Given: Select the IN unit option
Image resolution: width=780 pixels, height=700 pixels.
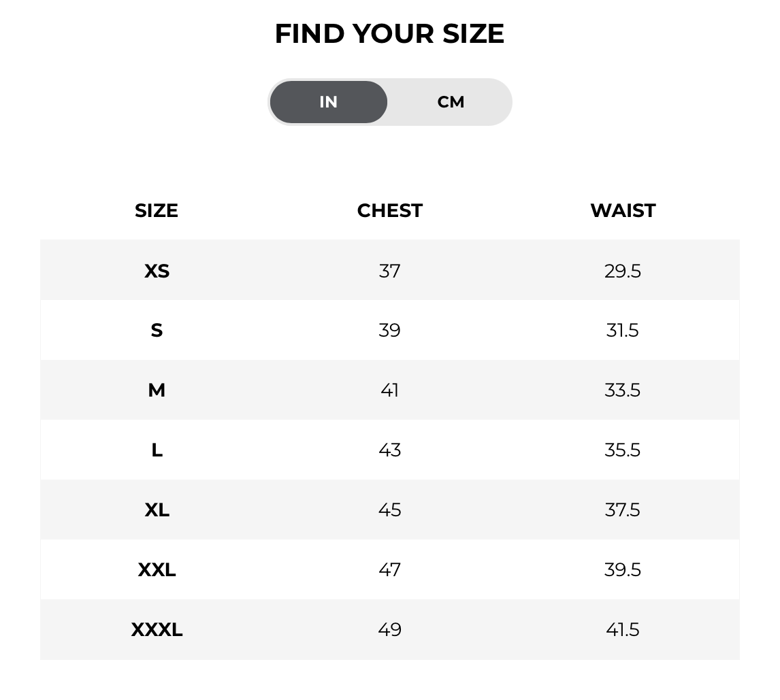Looking at the screenshot, I should pos(329,102).
